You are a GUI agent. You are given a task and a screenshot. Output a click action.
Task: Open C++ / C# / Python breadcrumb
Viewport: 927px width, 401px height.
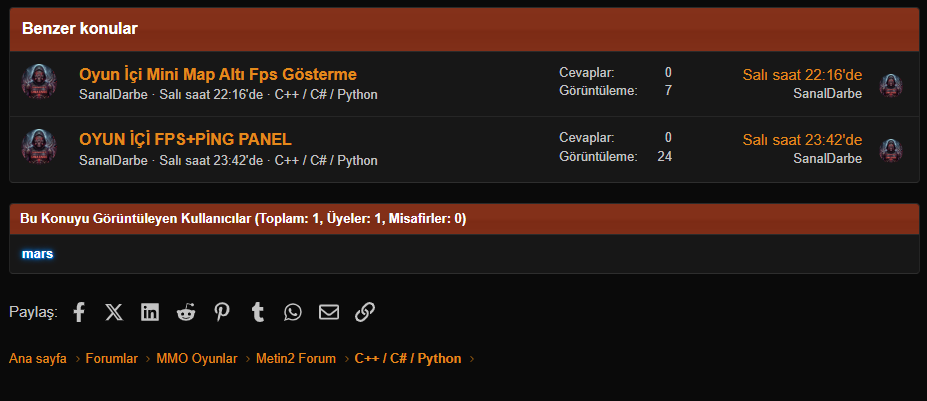point(408,358)
